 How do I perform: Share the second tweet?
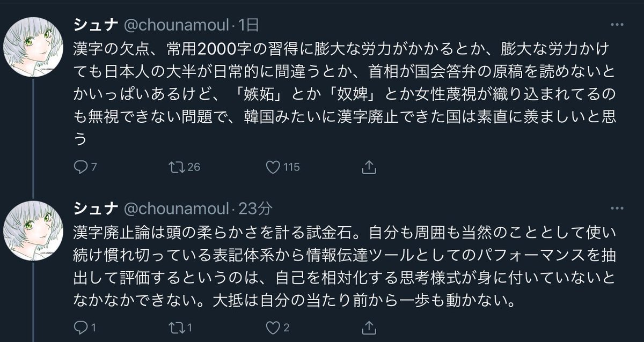tap(368, 326)
